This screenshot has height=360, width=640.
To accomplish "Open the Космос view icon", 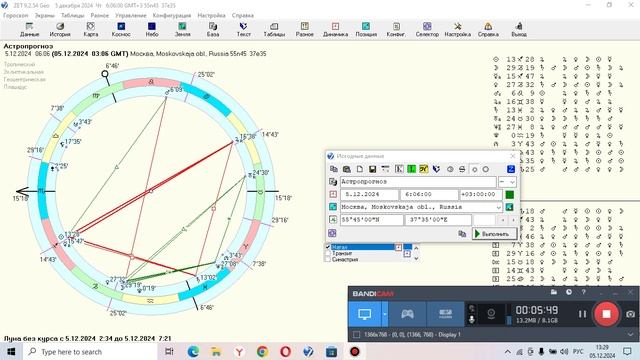I will 121,29.
